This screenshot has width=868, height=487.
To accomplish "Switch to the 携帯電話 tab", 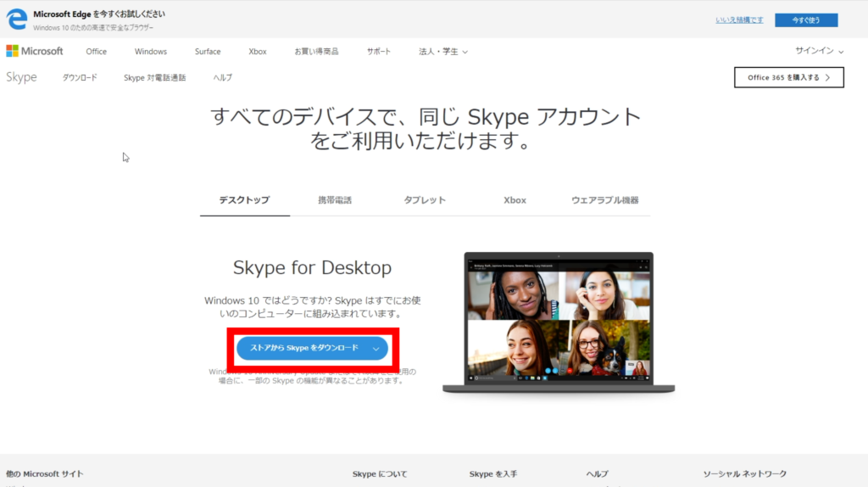I will click(x=335, y=200).
